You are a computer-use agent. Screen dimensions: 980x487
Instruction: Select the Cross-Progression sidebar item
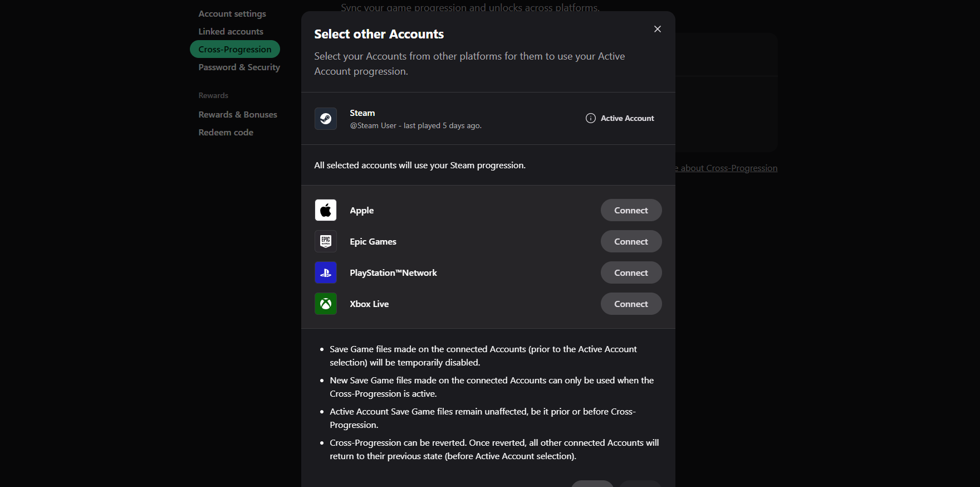point(234,49)
